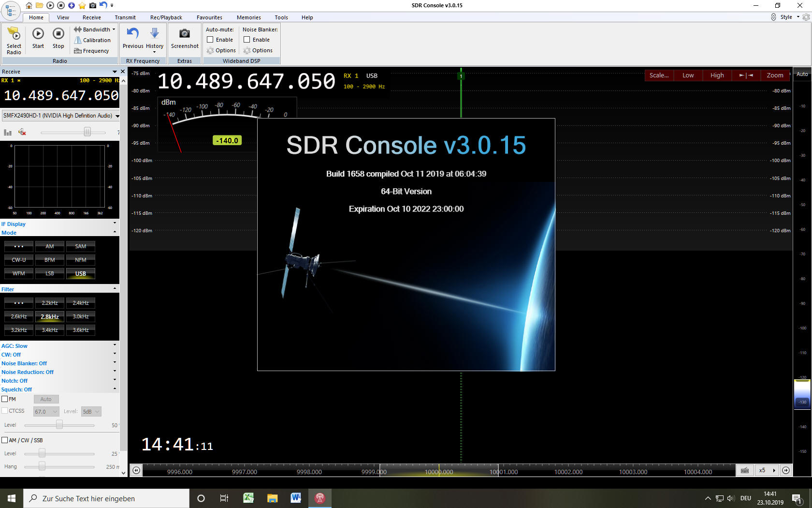The width and height of the screenshot is (812, 508).
Task: Adjust the FM squelch Level slider
Action: coord(59,425)
